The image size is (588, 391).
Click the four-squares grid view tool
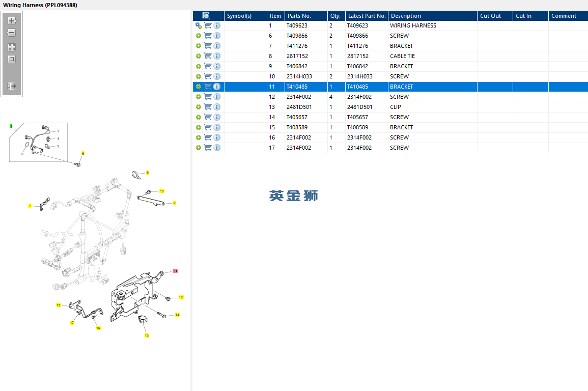(x=12, y=47)
